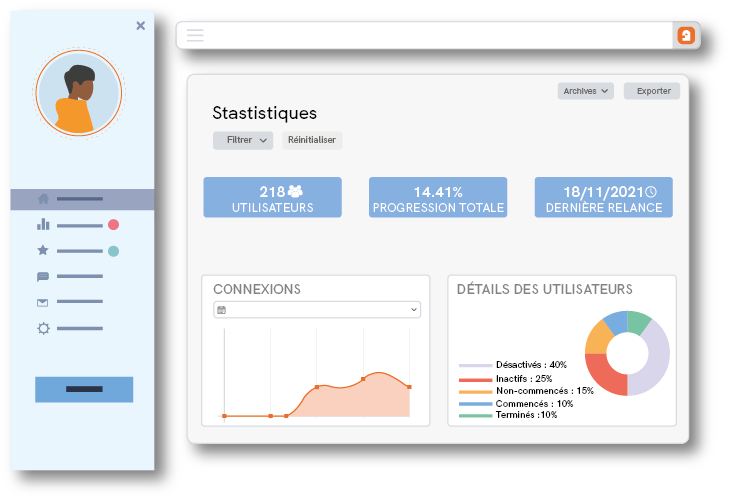Click the blue donut chart segment

click(x=617, y=322)
